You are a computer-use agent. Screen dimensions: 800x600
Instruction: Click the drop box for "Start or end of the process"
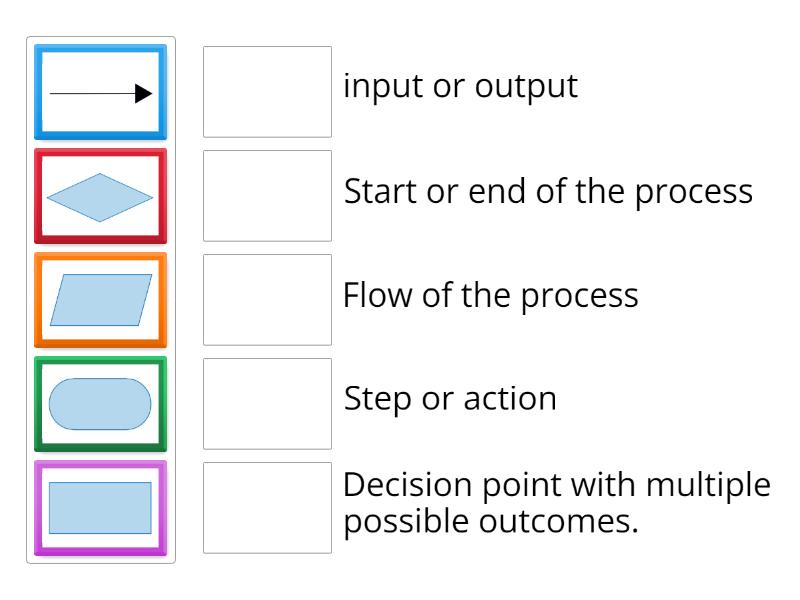[267, 196]
